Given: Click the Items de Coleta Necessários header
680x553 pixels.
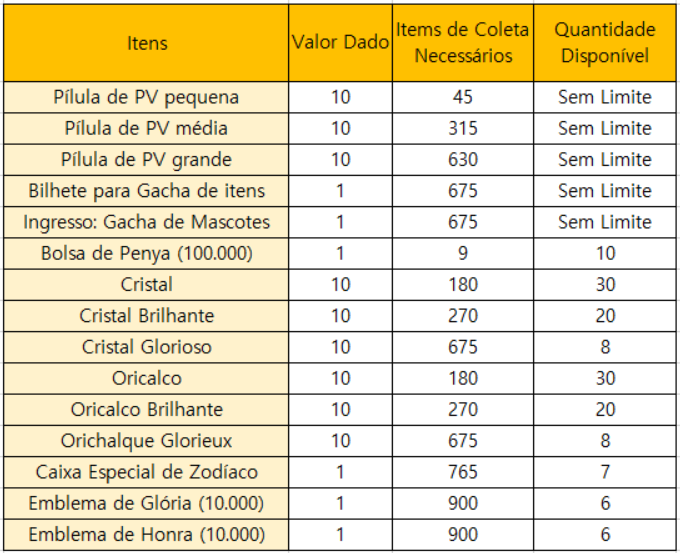Looking at the screenshot, I should coord(462,43).
